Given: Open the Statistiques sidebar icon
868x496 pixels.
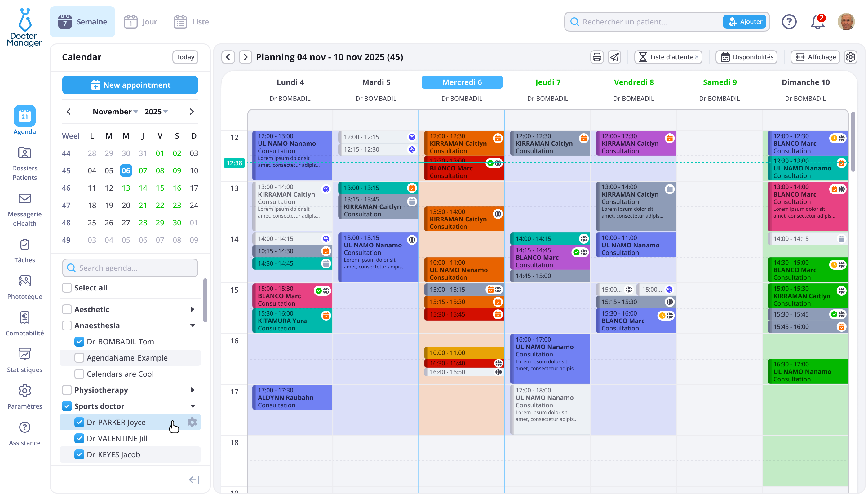Looking at the screenshot, I should (x=24, y=354).
